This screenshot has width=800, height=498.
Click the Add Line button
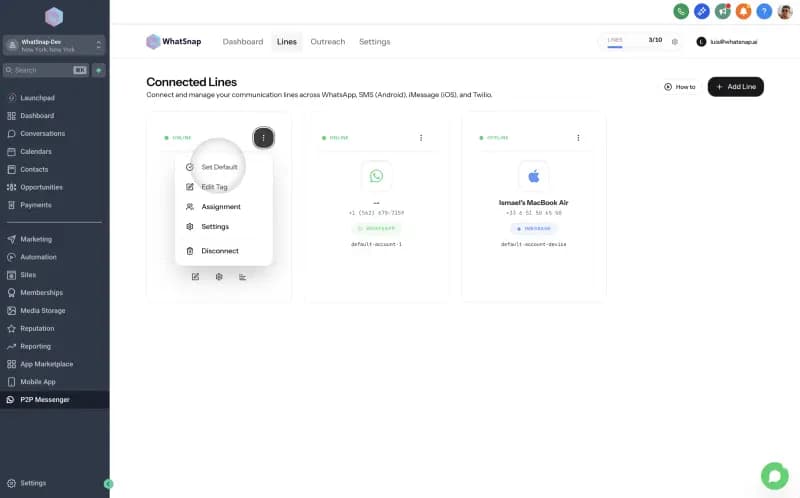coord(735,87)
